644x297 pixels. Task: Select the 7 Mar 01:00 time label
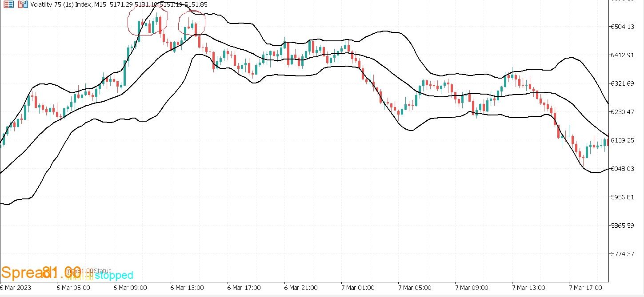click(358, 288)
